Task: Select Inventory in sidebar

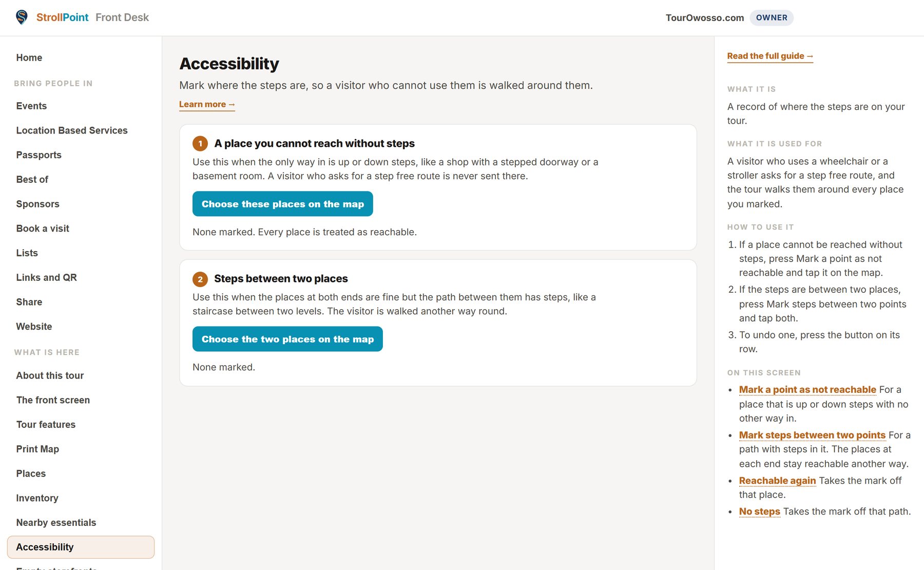Action: pyautogui.click(x=37, y=498)
